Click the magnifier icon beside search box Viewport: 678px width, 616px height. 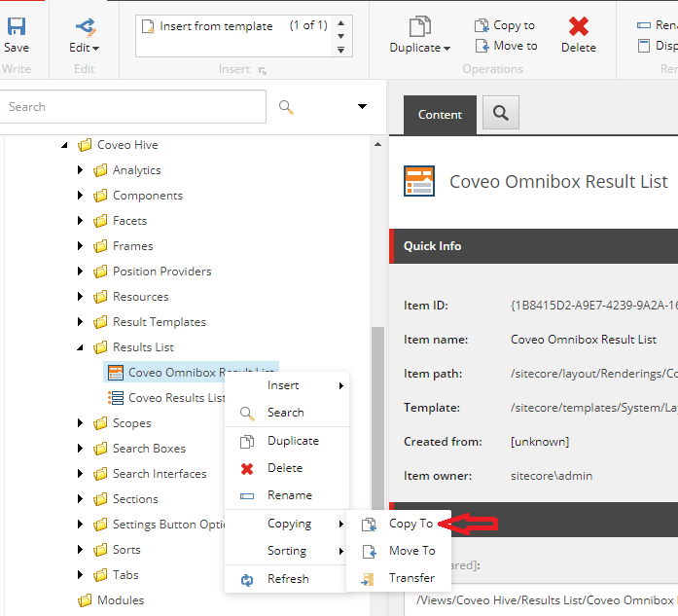click(287, 107)
